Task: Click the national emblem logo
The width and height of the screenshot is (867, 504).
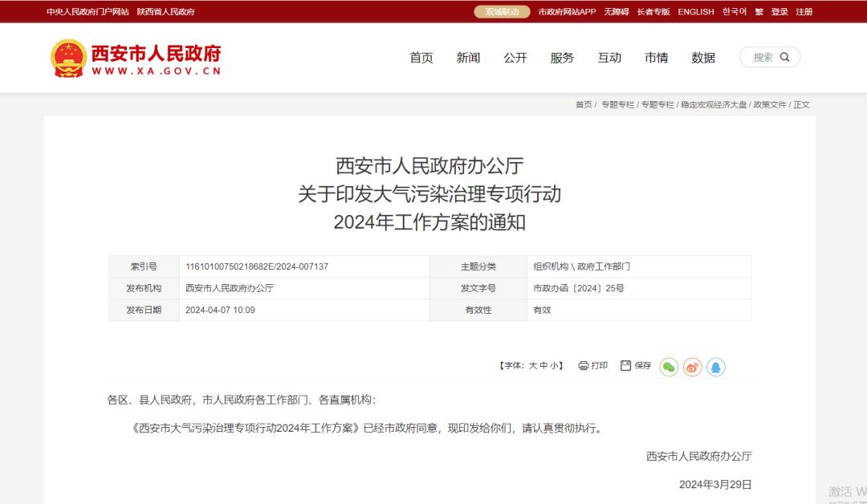Action: (68, 58)
